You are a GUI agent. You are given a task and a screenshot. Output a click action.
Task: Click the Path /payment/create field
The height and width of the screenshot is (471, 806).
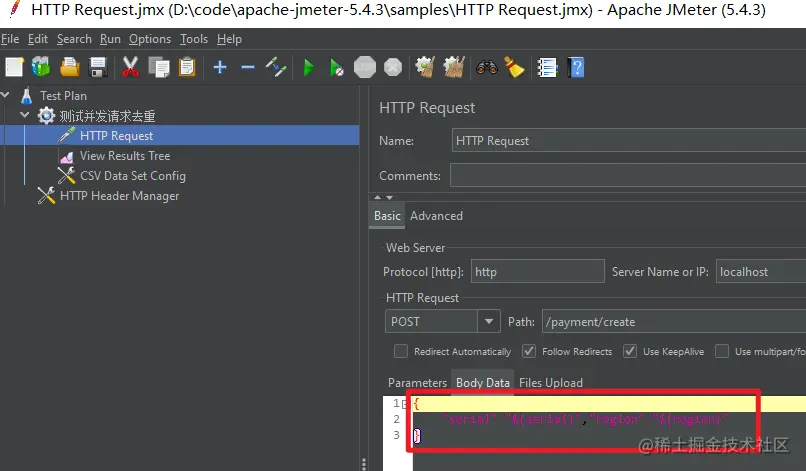tap(674, 322)
